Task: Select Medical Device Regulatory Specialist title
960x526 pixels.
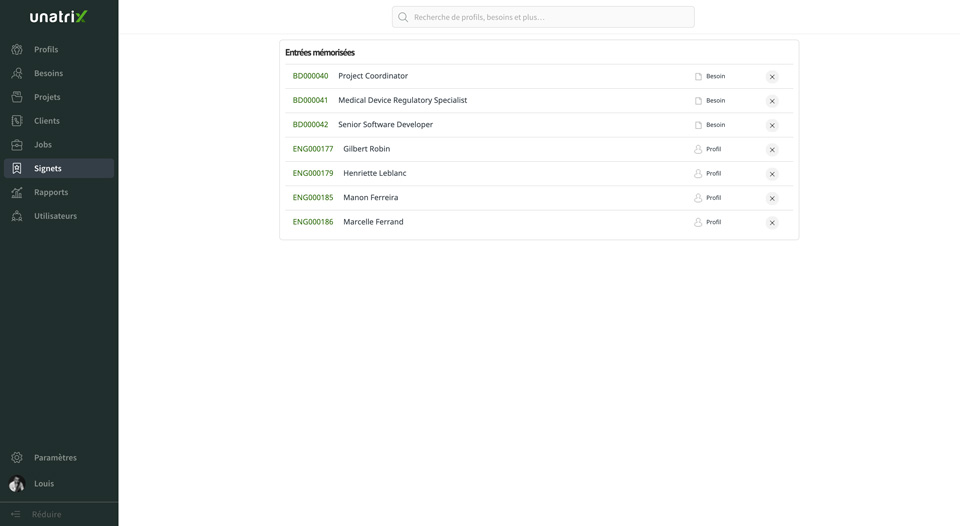Action: 402,100
